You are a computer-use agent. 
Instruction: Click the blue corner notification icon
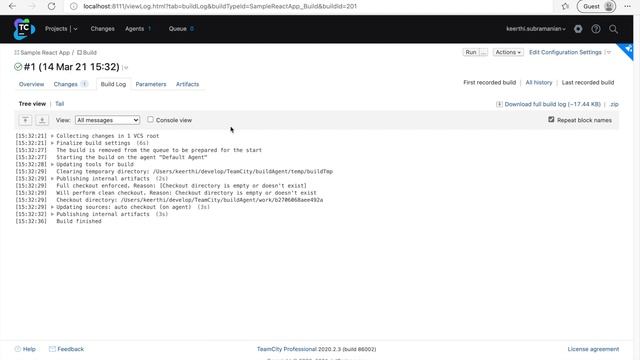coord(627,50)
